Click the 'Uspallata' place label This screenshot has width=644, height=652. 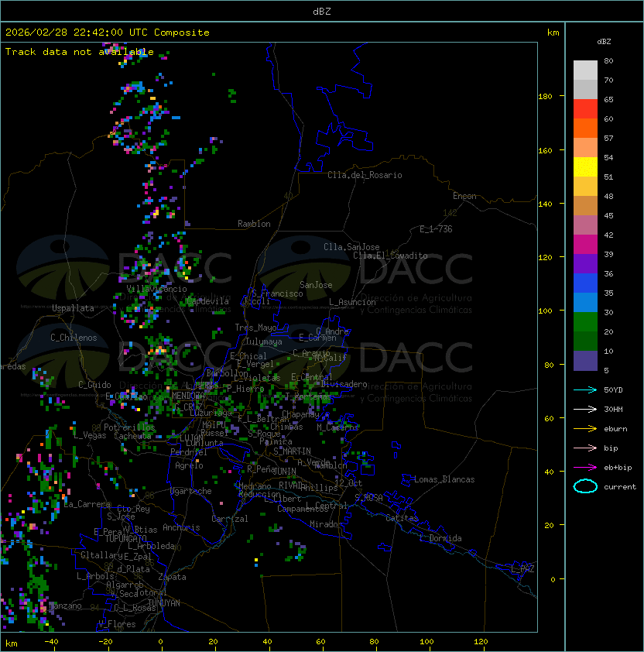click(73, 308)
